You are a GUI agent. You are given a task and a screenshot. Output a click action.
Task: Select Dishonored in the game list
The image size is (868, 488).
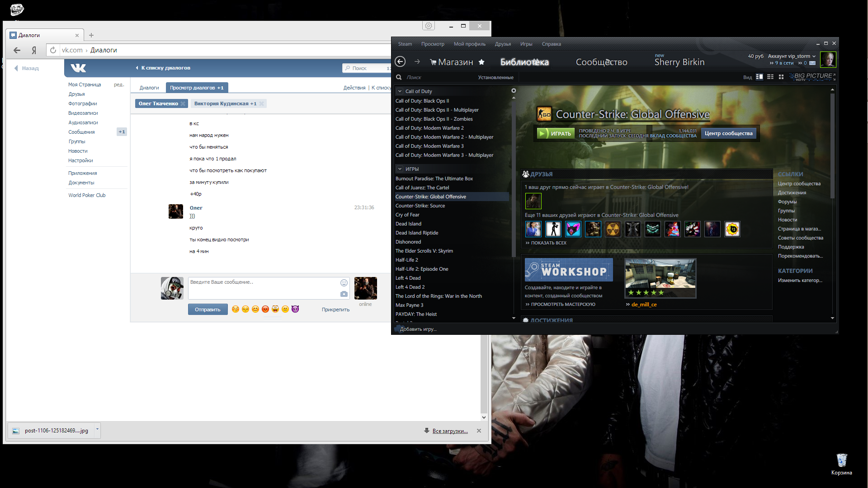point(452,242)
